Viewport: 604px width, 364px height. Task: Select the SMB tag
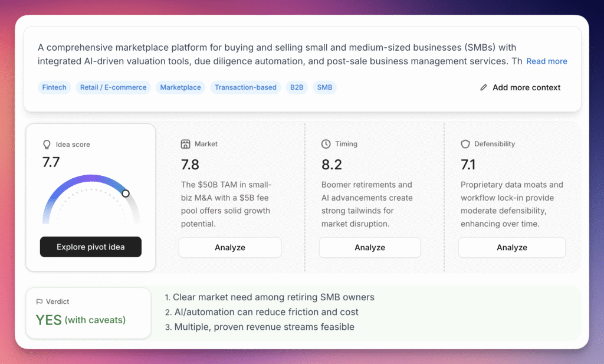pyautogui.click(x=325, y=87)
